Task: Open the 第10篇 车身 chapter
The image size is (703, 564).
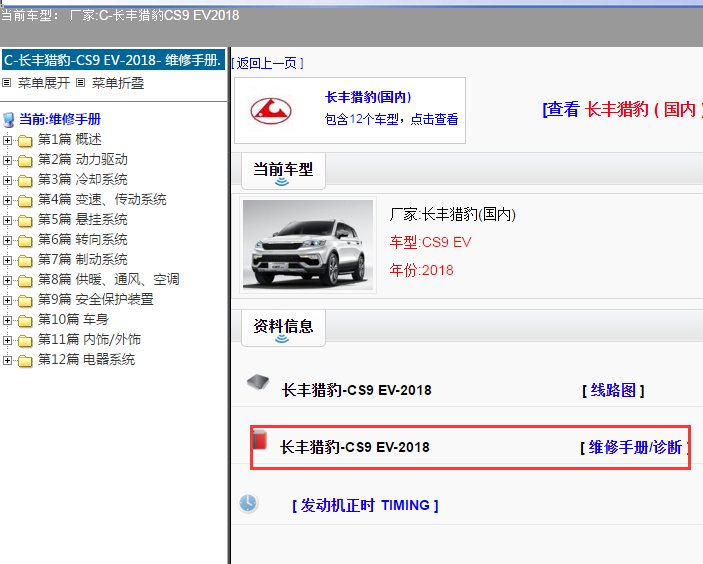Action: pos(73,320)
